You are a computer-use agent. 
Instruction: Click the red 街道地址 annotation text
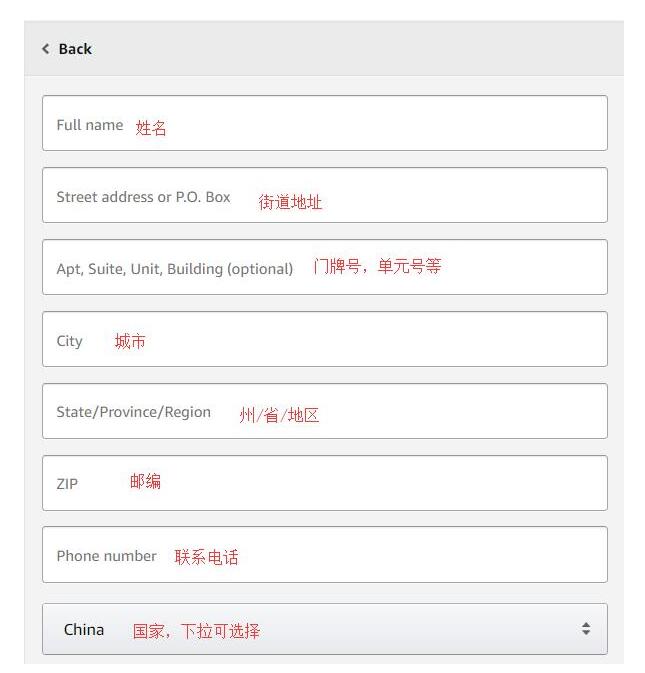(290, 202)
